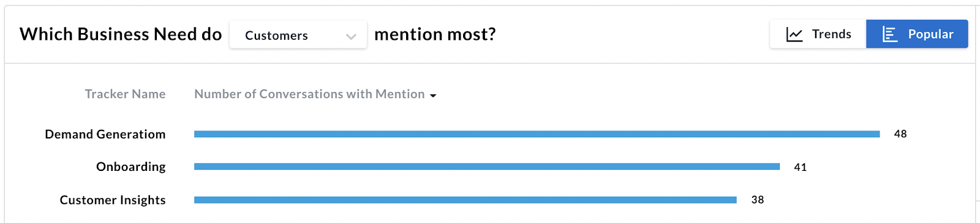
Task: Click the Customer Insights bar
Action: click(x=466, y=200)
